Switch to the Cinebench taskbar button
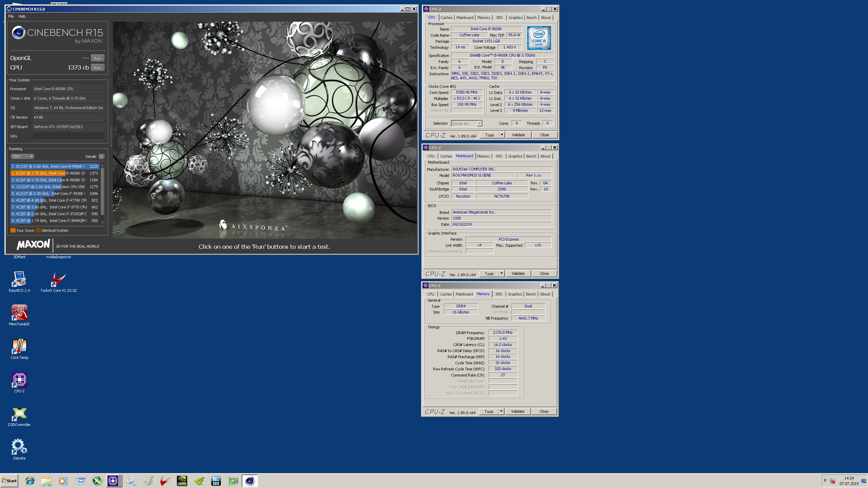The height and width of the screenshot is (488, 868). click(250, 481)
